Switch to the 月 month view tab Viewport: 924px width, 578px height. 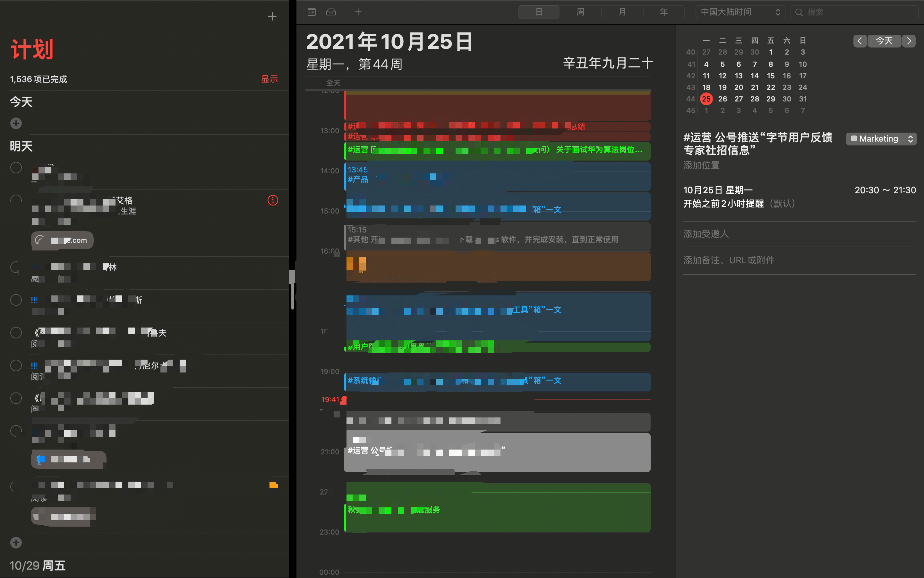[x=622, y=12]
